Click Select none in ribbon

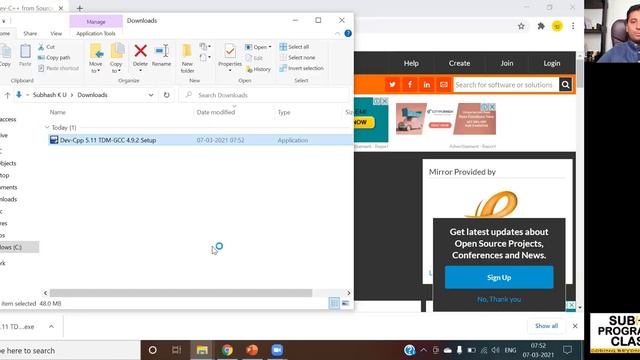(x=297, y=58)
